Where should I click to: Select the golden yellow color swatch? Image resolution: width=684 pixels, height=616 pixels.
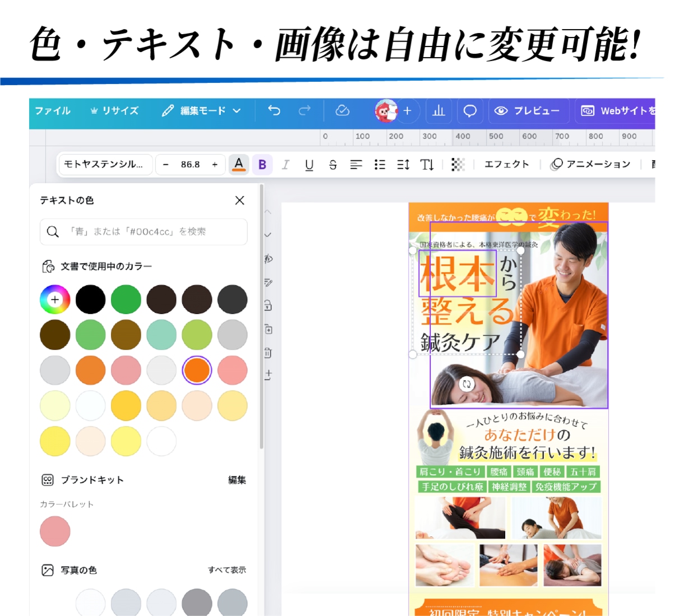[x=126, y=405]
